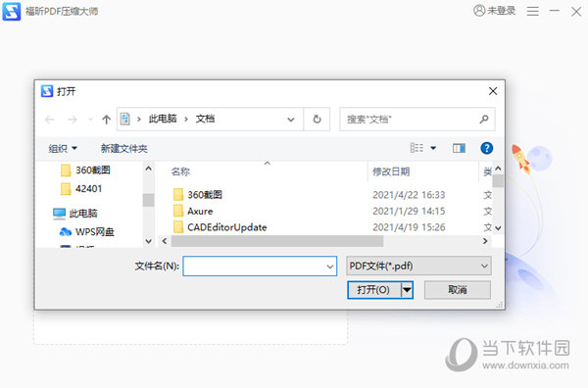Select the 360截图 folder in file list
The image size is (588, 388).
pos(205,195)
